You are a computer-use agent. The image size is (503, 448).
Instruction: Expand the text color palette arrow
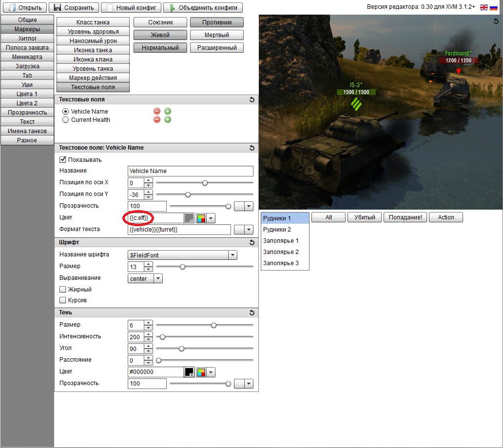[211, 218]
